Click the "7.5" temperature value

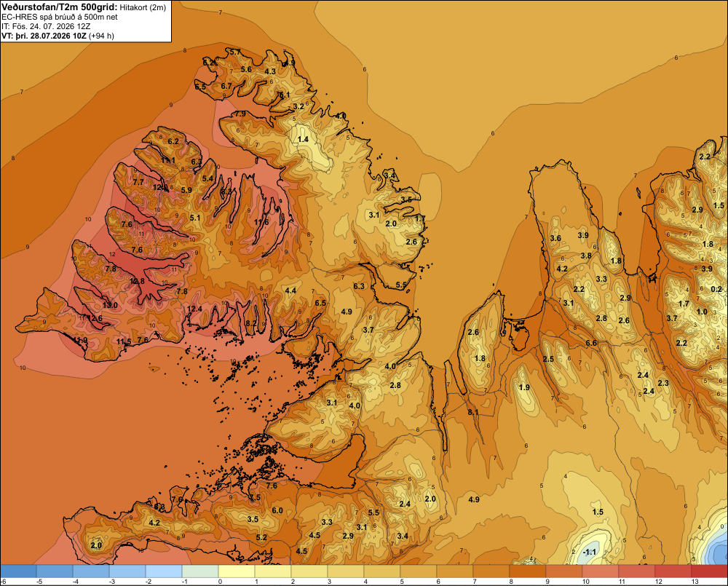point(255,497)
